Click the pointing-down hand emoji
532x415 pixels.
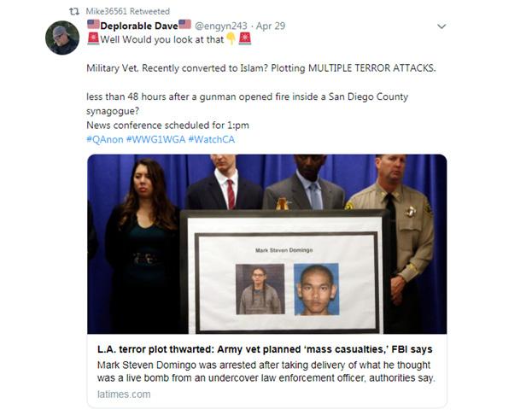click(231, 38)
